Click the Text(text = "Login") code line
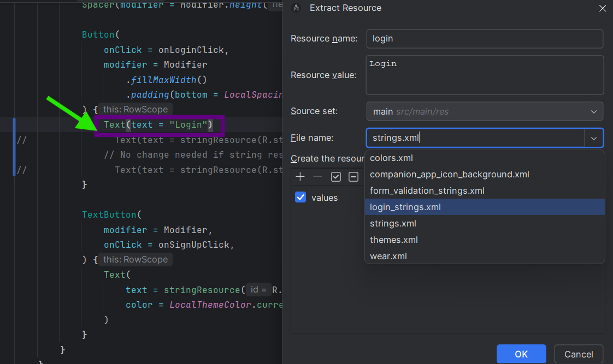 click(158, 125)
